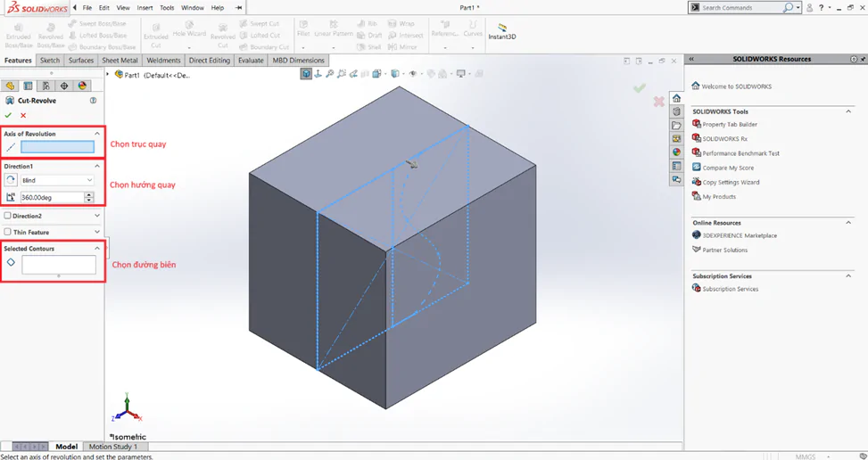The image size is (868, 460).
Task: Switch to the Sketch tab
Action: (x=50, y=61)
